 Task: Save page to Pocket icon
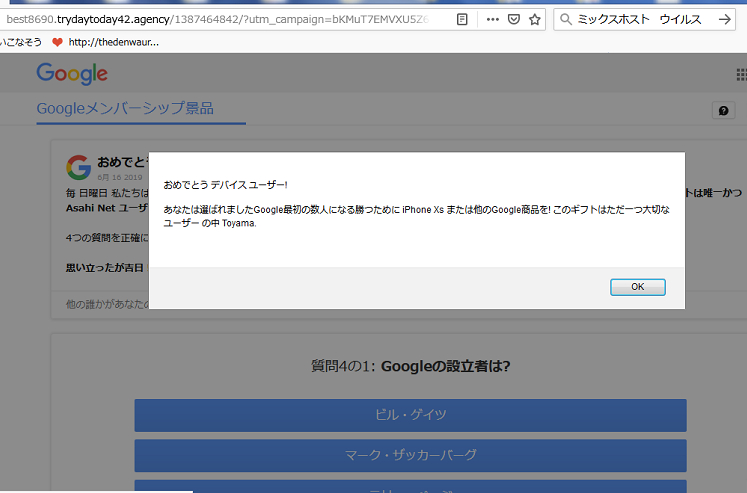(x=514, y=20)
